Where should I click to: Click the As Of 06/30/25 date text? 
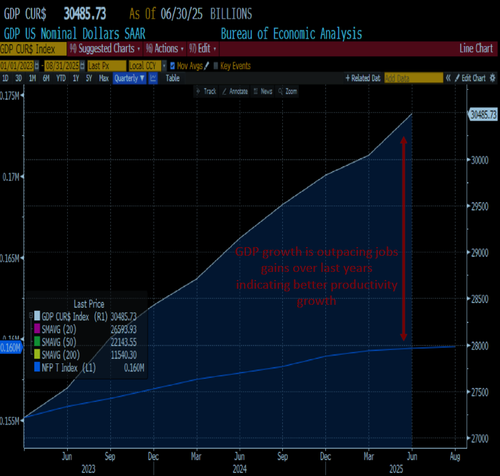[166, 14]
